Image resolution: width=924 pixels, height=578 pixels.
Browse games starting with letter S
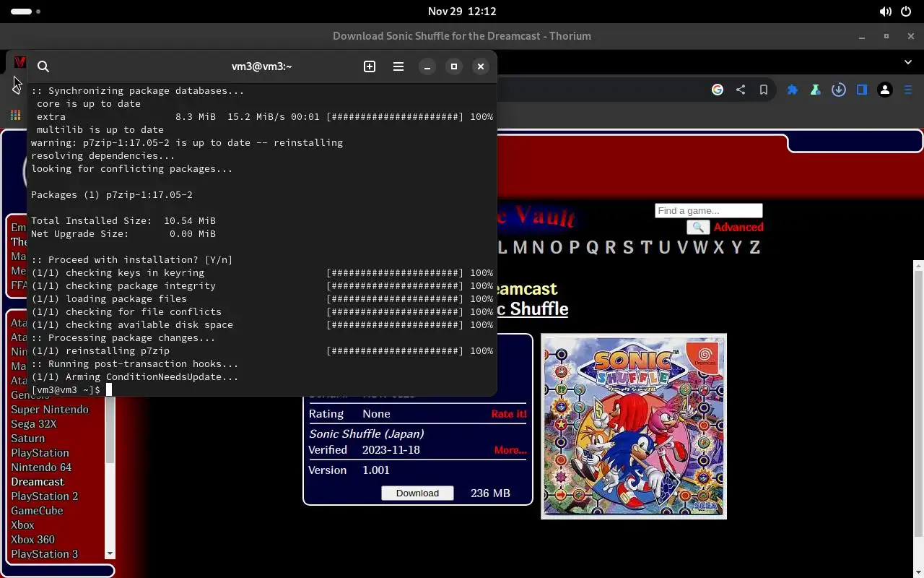click(x=628, y=248)
